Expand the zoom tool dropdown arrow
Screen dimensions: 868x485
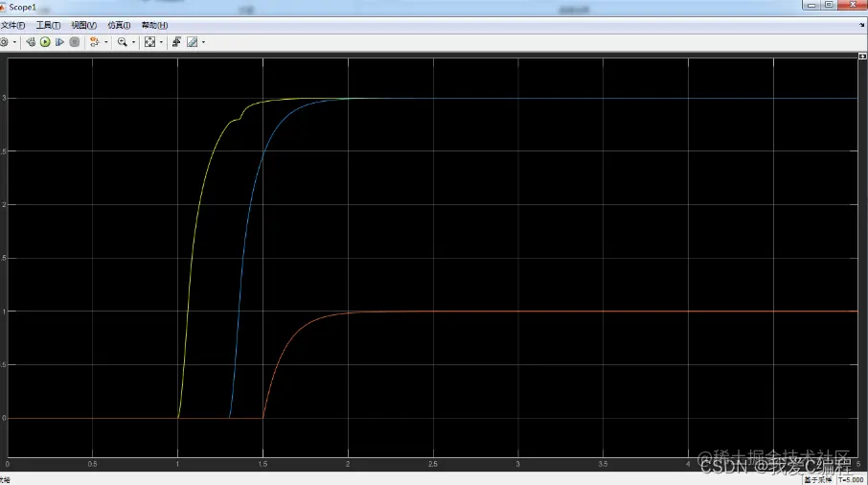click(133, 42)
